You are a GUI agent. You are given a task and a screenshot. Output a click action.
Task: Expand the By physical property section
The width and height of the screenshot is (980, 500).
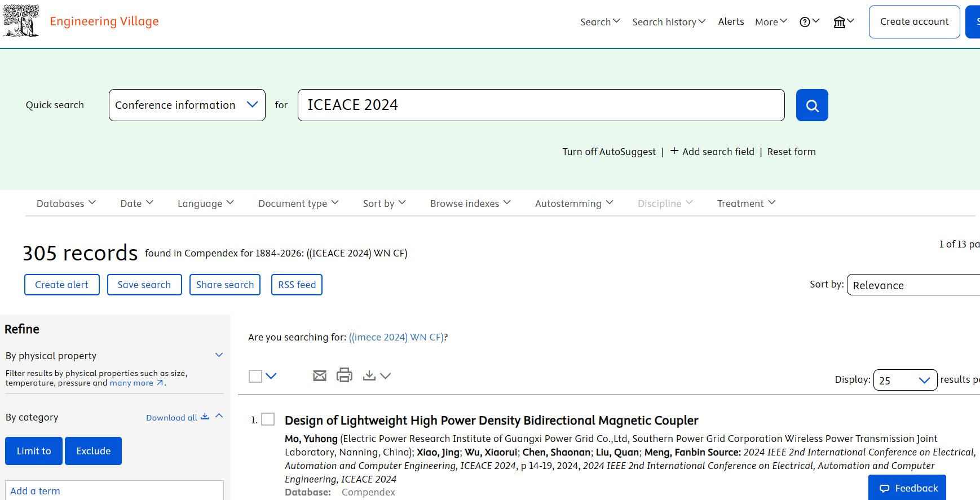point(219,355)
